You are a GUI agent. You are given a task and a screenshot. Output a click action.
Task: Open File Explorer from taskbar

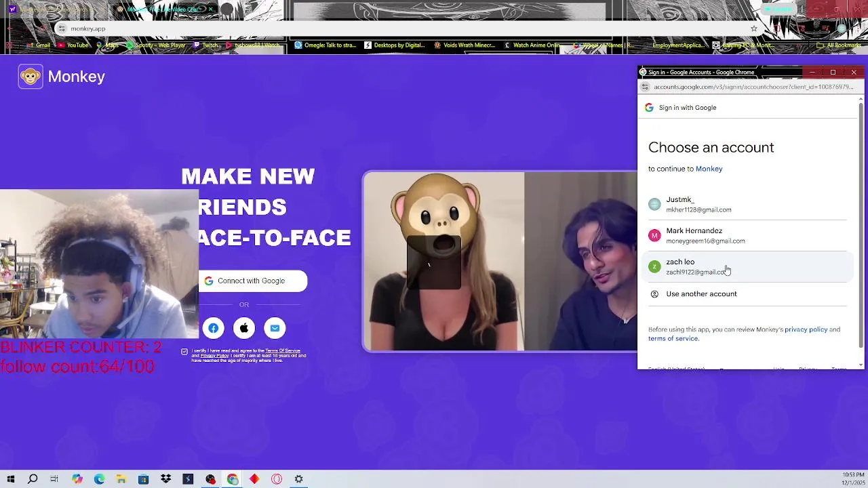click(x=121, y=479)
